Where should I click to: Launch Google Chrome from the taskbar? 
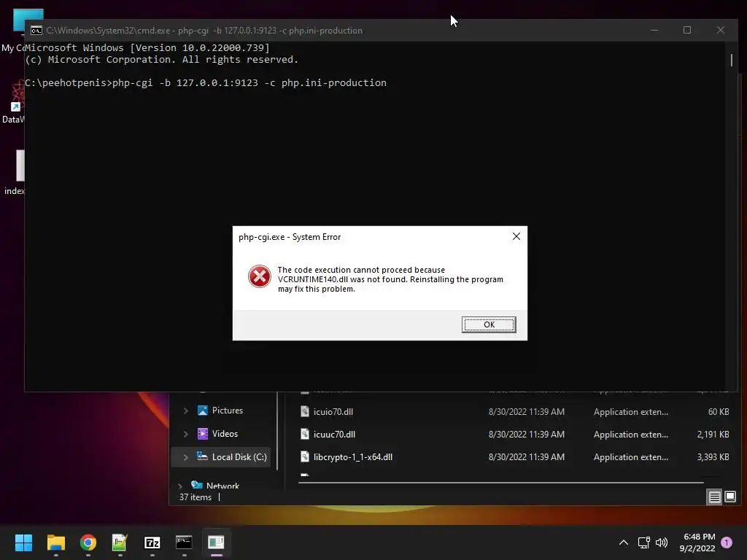[88, 542]
